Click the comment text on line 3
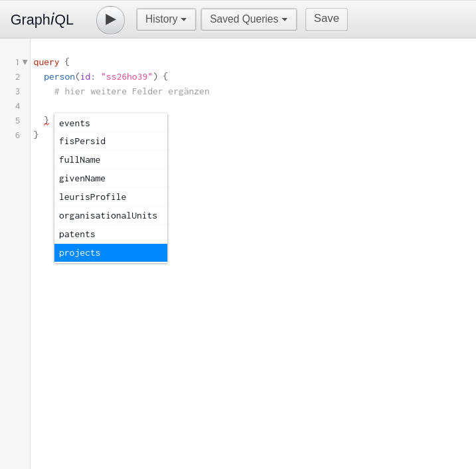Screen dimensions: 476x469 click(132, 92)
